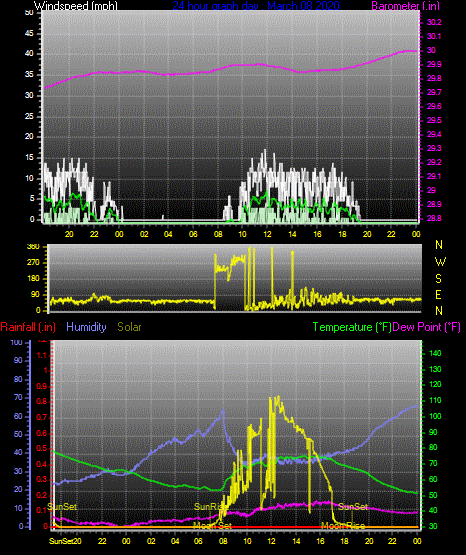The image size is (466, 555).
Task: Click the 06 hour label under windspeed graph
Action: 193,234
